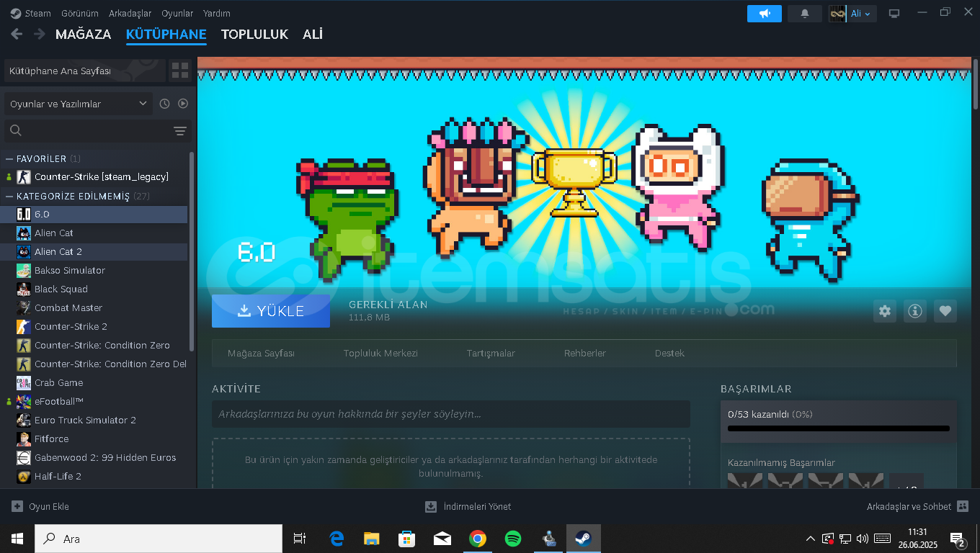Image resolution: width=980 pixels, height=553 pixels.
Task: Click the Combat Master game icon
Action: (x=24, y=307)
